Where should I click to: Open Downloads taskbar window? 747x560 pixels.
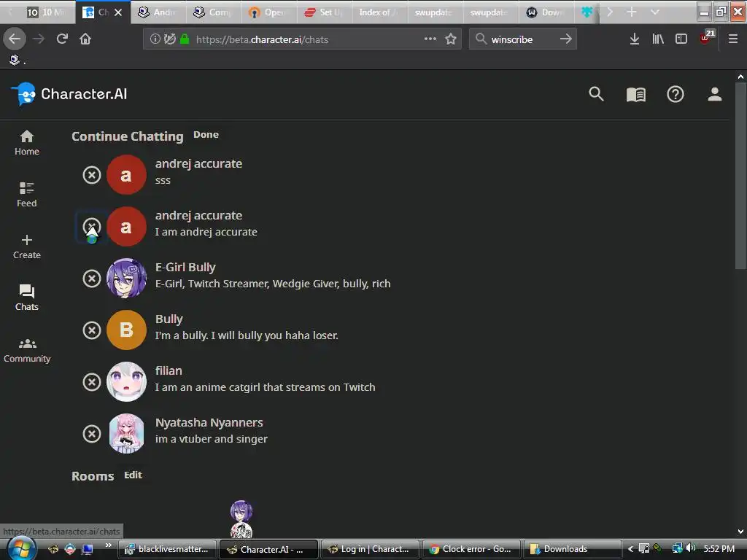tap(572, 549)
